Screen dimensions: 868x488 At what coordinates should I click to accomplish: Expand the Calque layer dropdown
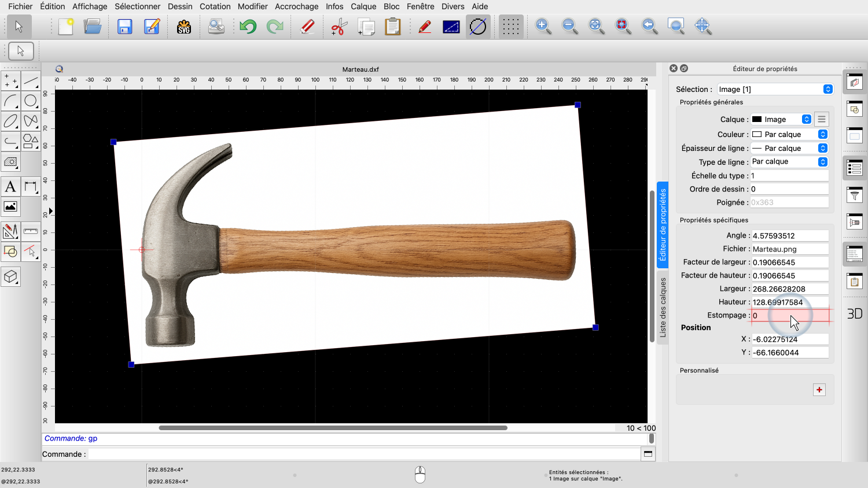click(x=781, y=119)
